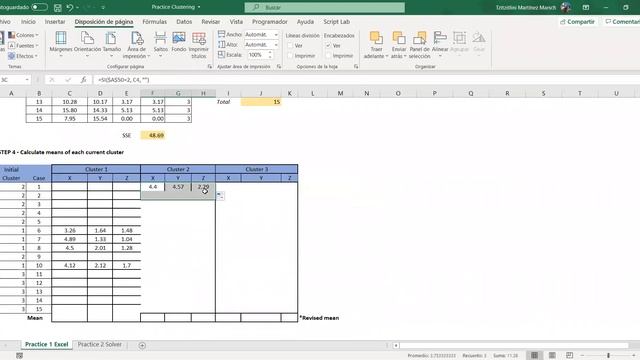The image size is (640, 360).
Task: Open the Ancho width dropdown
Action: 276,35
